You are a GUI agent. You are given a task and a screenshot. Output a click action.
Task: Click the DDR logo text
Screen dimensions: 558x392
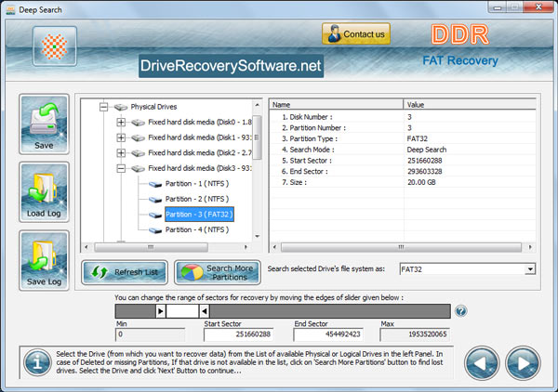coord(460,34)
